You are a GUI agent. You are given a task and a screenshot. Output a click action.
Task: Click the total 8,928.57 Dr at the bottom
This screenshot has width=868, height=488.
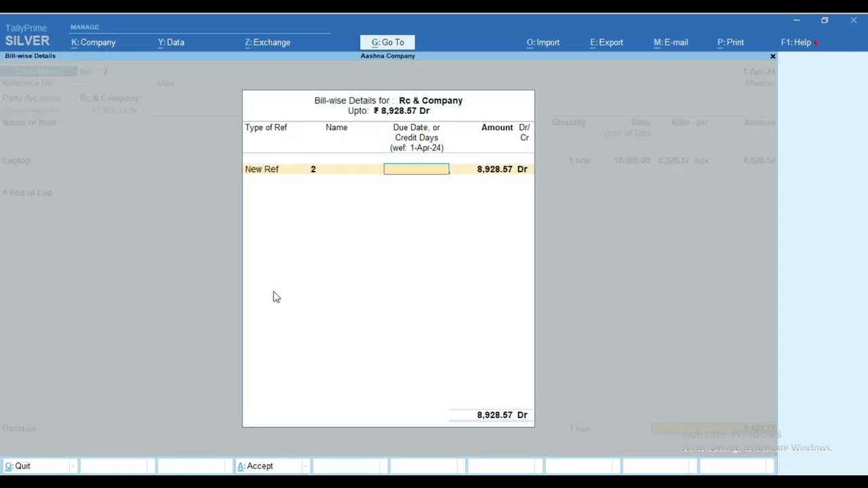502,415
